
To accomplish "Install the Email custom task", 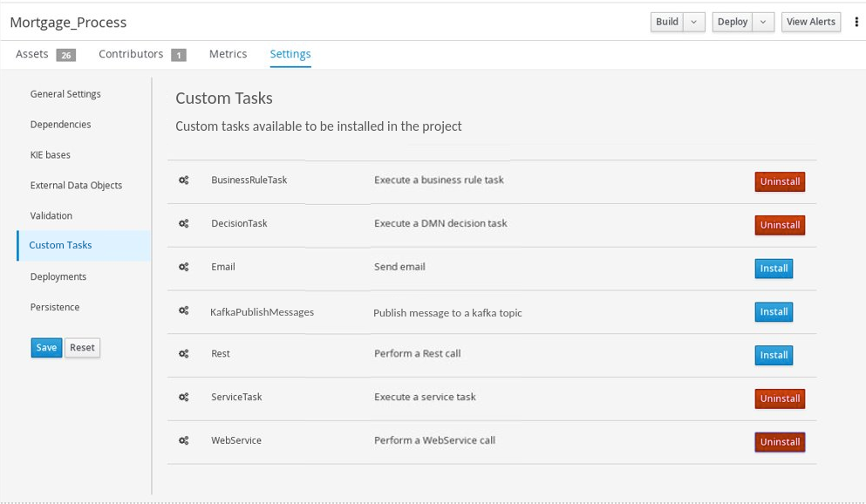I will point(773,269).
